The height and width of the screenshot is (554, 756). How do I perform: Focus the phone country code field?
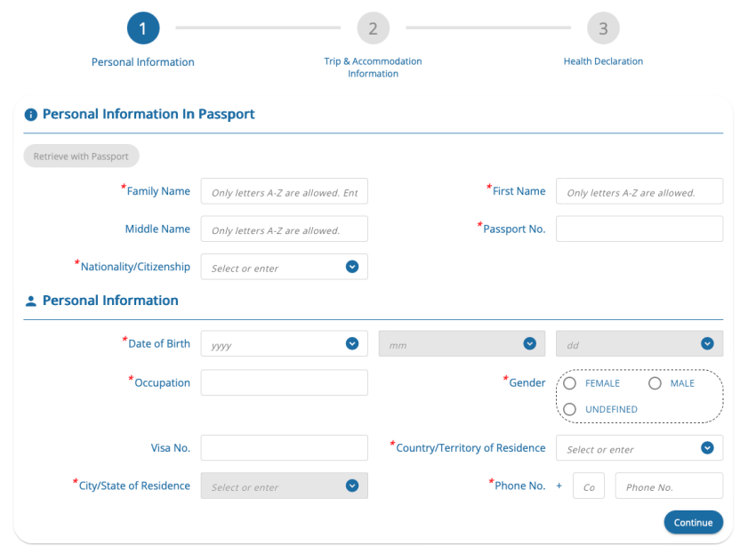(589, 486)
